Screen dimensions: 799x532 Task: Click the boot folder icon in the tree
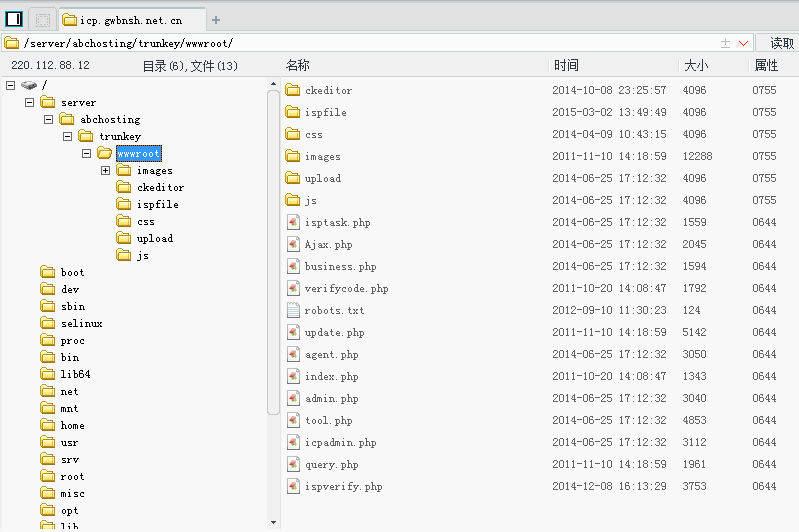click(x=47, y=272)
